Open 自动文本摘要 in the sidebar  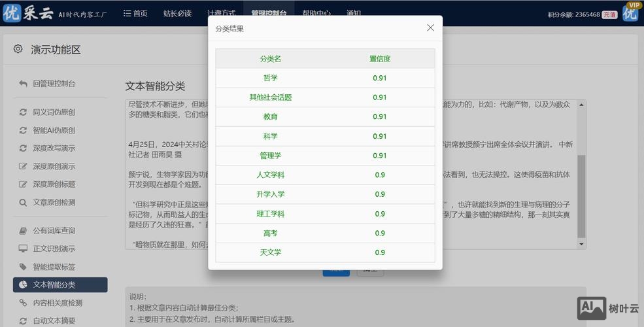point(54,320)
